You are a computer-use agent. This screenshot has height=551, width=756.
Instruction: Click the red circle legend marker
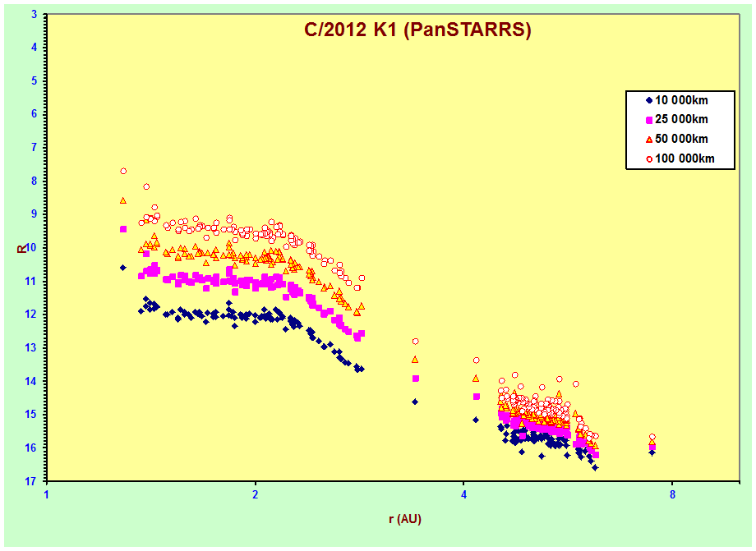[649, 159]
